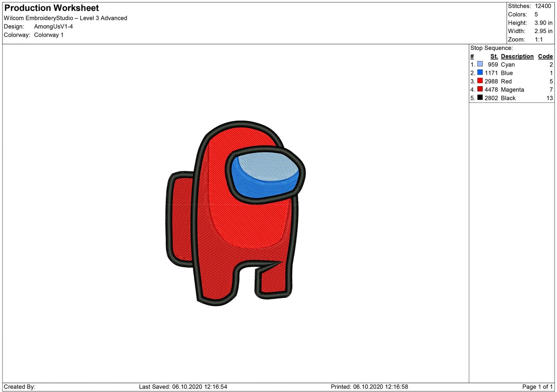The image size is (557, 392).
Task: Click the 'Magenta' description in row 4
Action: [x=512, y=90]
